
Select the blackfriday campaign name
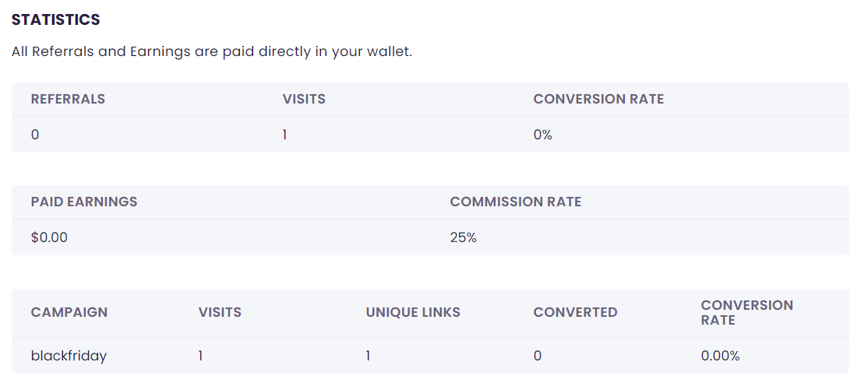click(x=69, y=356)
